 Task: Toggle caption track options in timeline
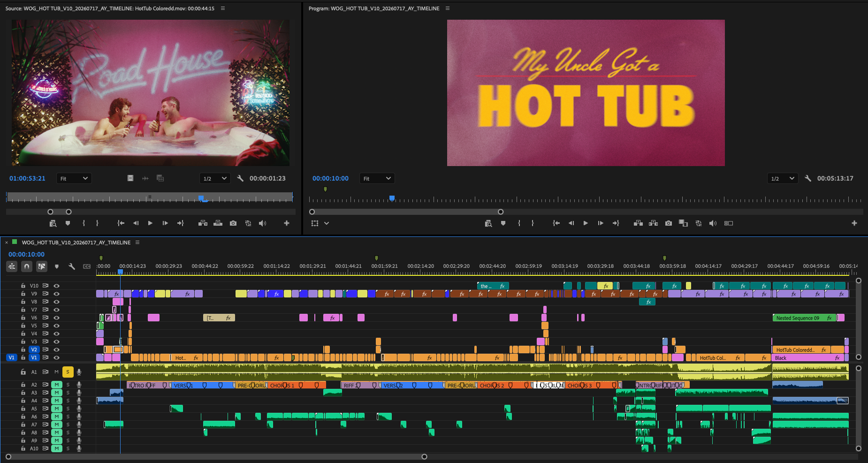click(x=87, y=266)
